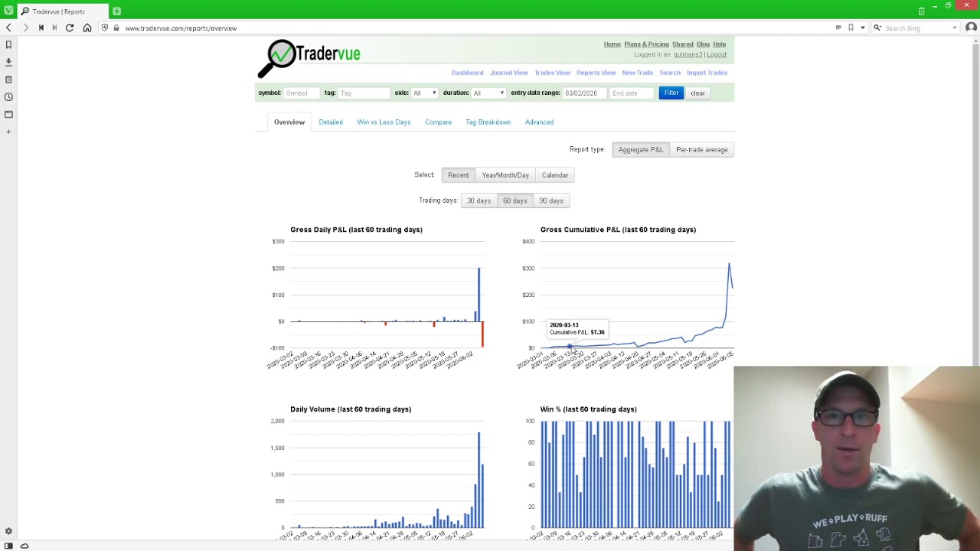980x551 pixels.
Task: Open the side filter dropdown
Action: [x=424, y=93]
